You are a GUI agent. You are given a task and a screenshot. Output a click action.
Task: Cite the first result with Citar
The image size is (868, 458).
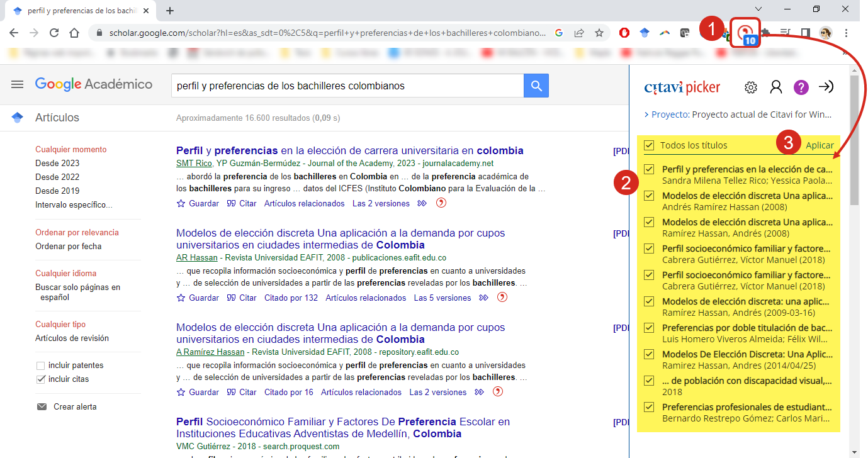pyautogui.click(x=242, y=203)
